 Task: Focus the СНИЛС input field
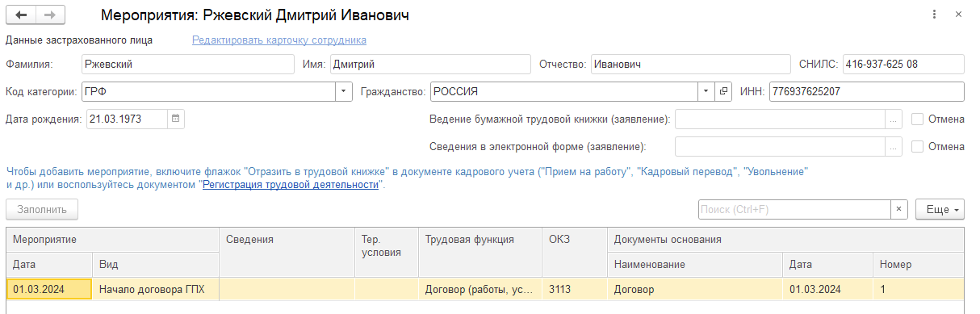pos(903,64)
